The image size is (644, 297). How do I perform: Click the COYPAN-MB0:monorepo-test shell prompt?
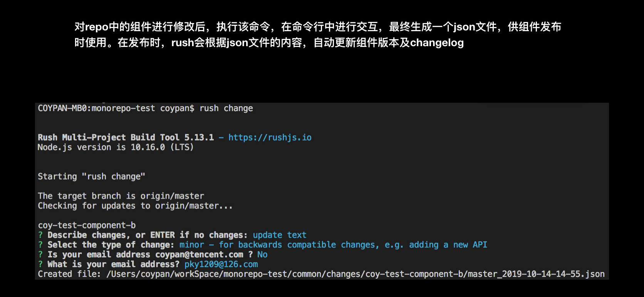click(x=96, y=108)
